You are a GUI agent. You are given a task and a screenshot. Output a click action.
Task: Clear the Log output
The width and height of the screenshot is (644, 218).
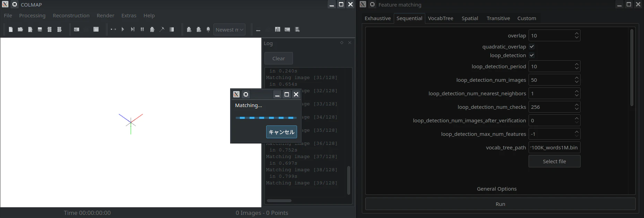pos(279,58)
